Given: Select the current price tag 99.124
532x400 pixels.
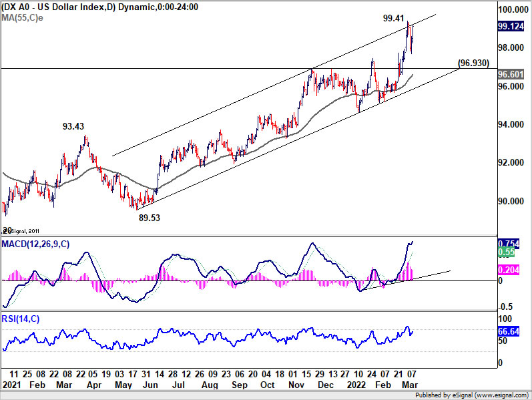Looking at the screenshot, I should point(511,26).
